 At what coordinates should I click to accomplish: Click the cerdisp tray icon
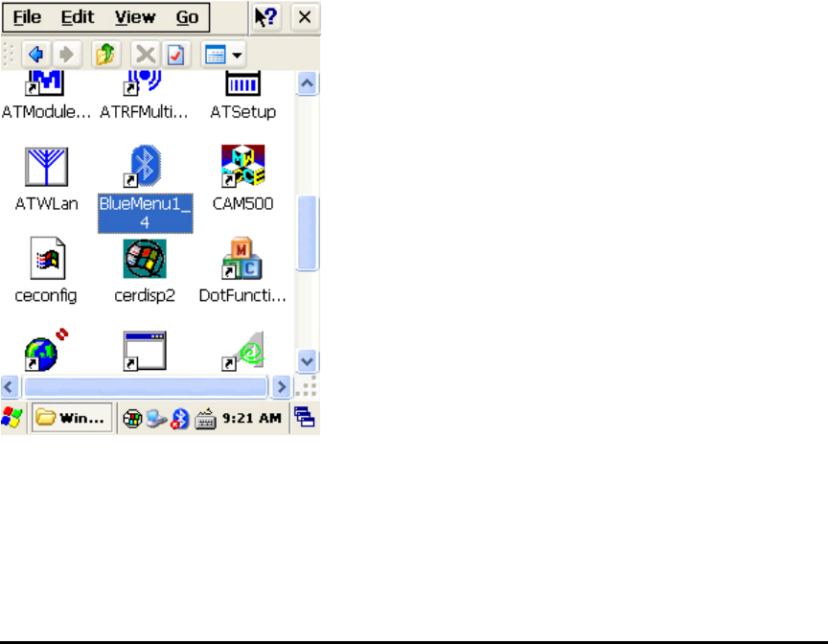(132, 419)
